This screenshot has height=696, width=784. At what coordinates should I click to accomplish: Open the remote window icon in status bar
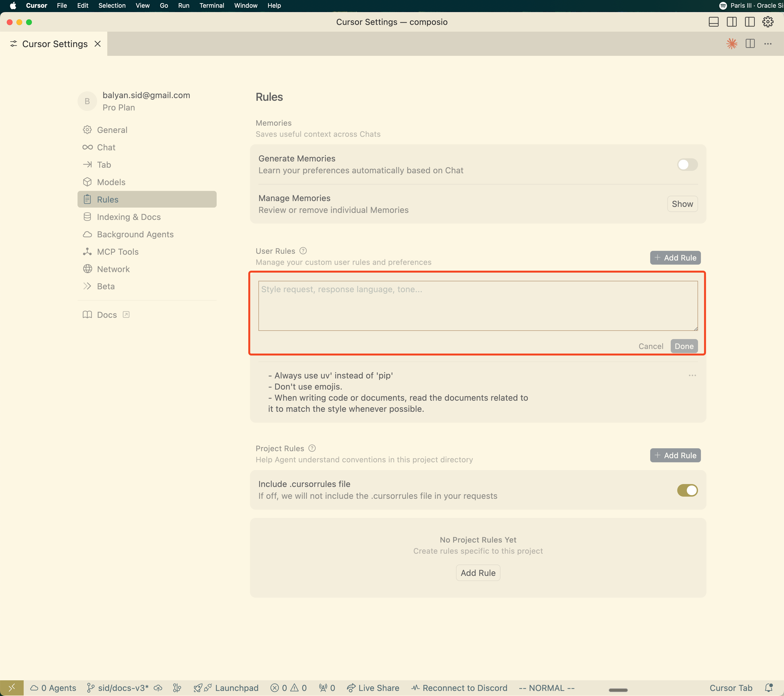click(x=12, y=688)
